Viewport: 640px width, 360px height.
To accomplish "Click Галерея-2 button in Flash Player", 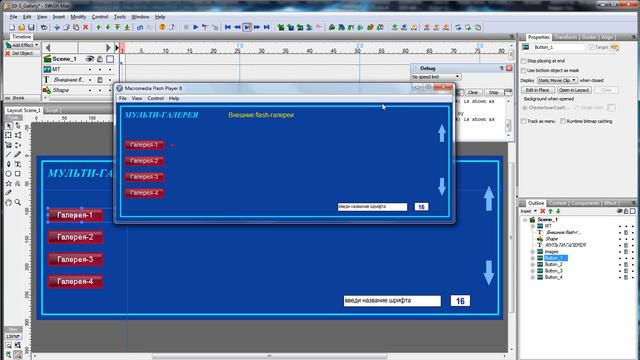I will tap(144, 161).
